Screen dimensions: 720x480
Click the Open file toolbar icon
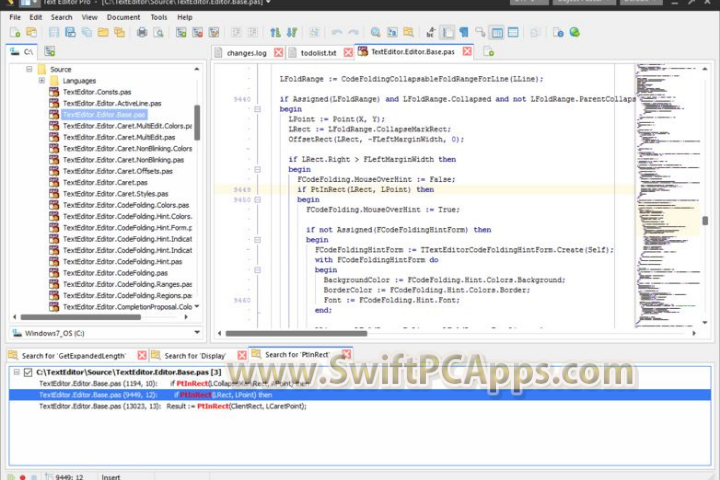pyautogui.click(x=32, y=32)
